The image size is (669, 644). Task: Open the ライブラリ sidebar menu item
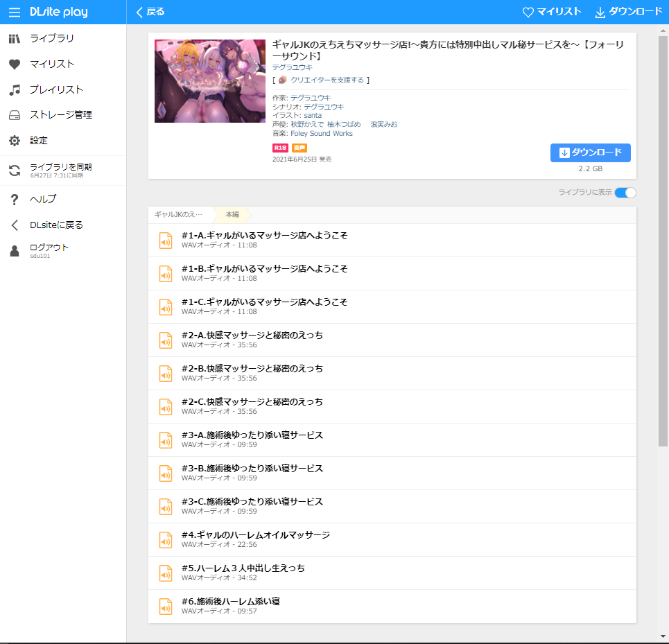point(63,38)
